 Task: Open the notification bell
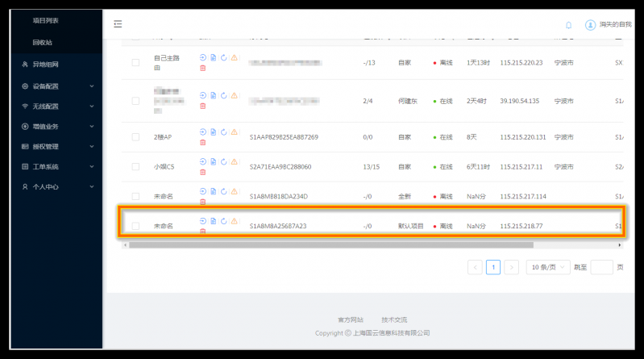(568, 25)
